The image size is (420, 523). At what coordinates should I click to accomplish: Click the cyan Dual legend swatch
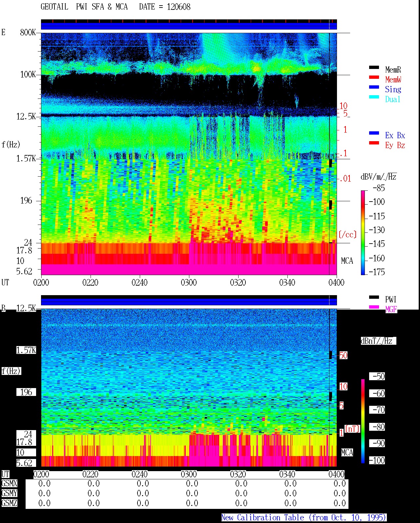click(374, 97)
